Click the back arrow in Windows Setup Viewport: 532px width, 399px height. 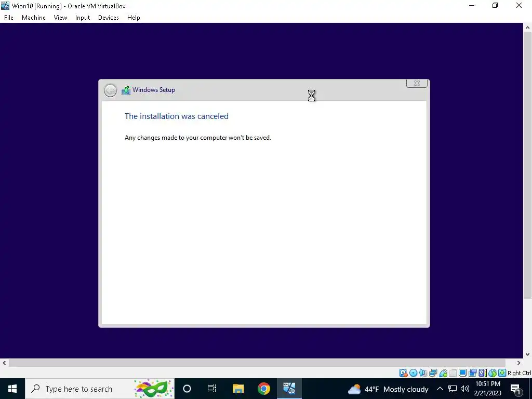110,90
